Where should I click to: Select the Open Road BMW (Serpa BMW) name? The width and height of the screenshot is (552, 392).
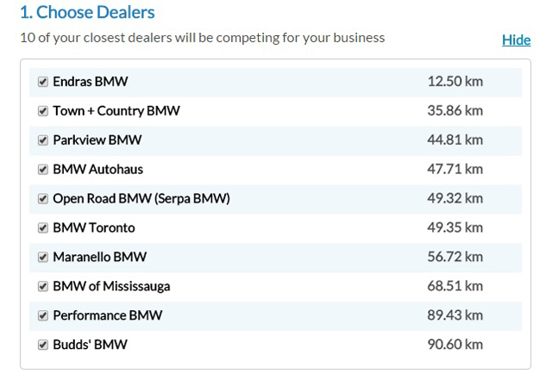pyautogui.click(x=141, y=199)
